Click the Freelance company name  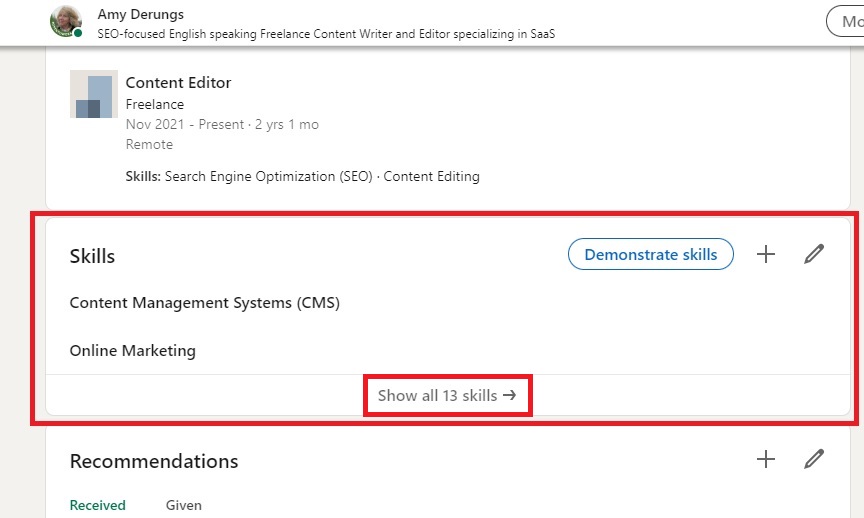coord(154,104)
